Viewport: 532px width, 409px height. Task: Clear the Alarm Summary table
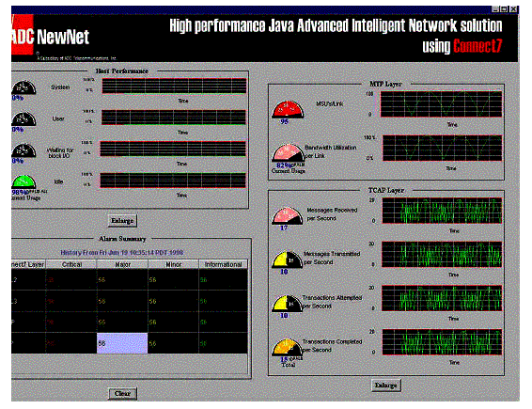click(x=122, y=393)
